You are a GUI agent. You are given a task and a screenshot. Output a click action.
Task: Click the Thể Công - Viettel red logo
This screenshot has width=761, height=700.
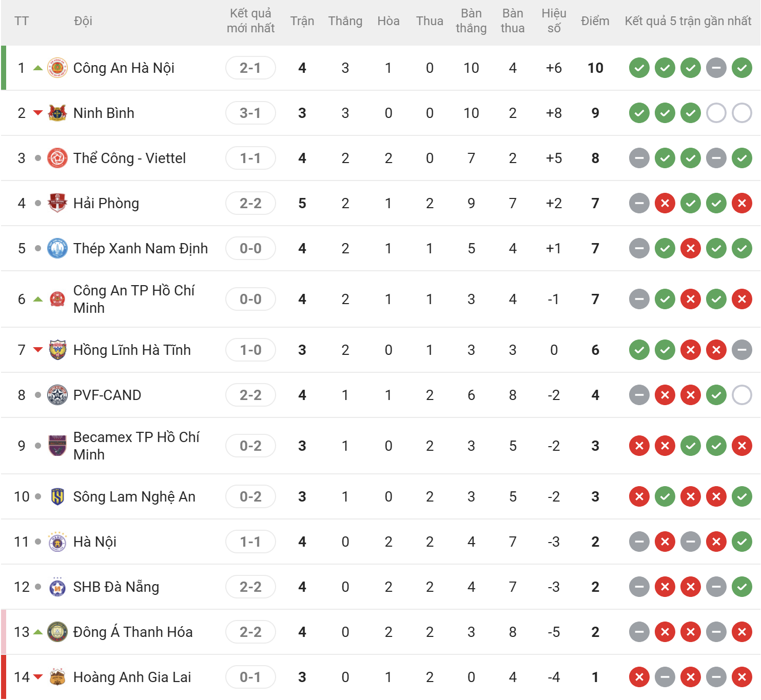pos(57,158)
